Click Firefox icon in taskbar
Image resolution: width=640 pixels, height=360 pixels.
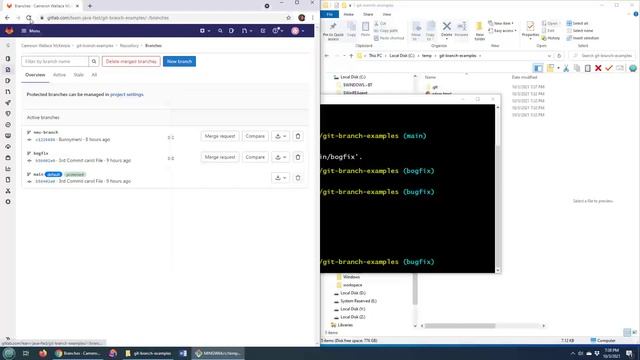coord(42,353)
